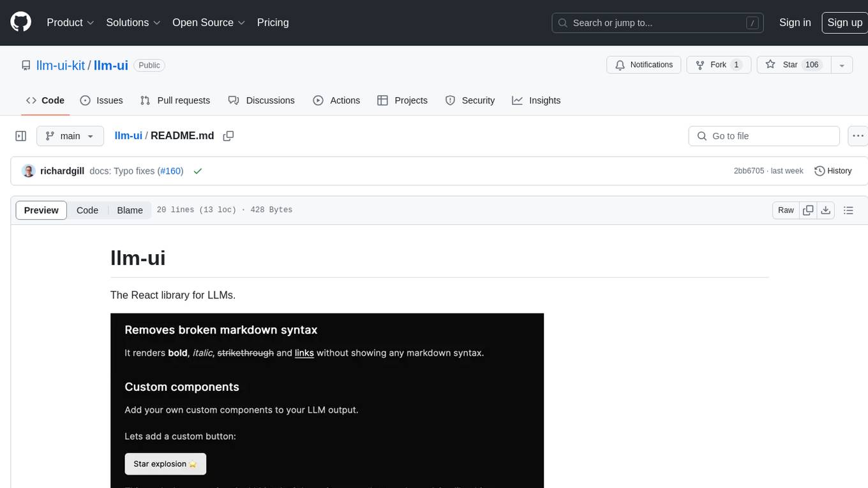Open richardgill's avatar profile
The height and width of the screenshot is (488, 868).
tap(28, 171)
